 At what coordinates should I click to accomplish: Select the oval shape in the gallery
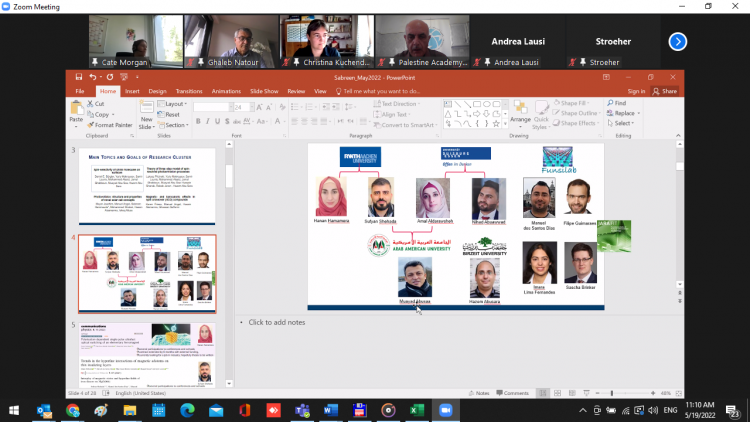(x=486, y=104)
